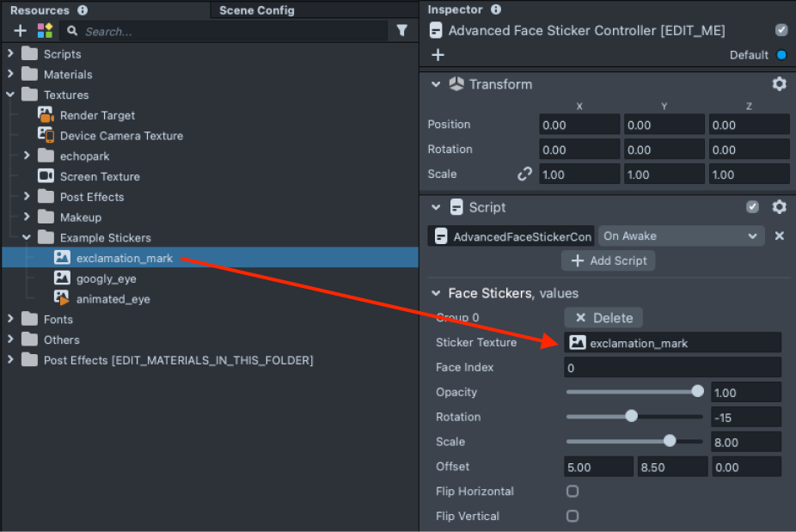Click the Opacity slider handle
The width and height of the screenshot is (796, 532).
click(697, 392)
